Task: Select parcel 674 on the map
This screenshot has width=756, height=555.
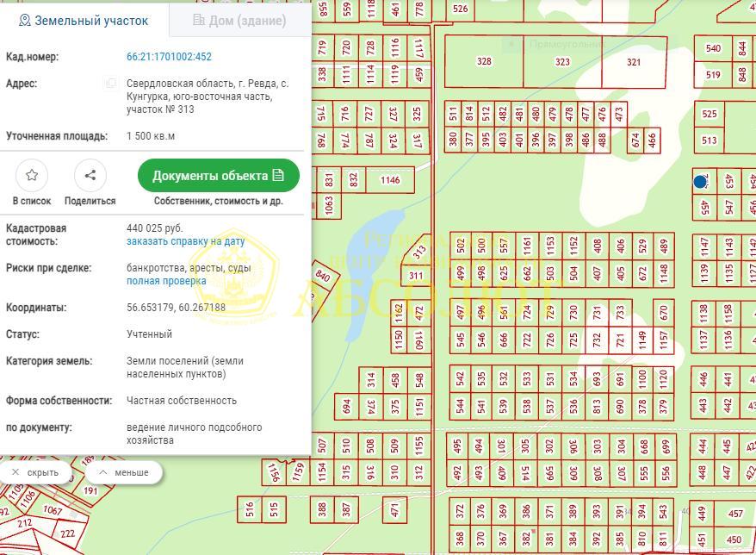Action: pos(635,140)
